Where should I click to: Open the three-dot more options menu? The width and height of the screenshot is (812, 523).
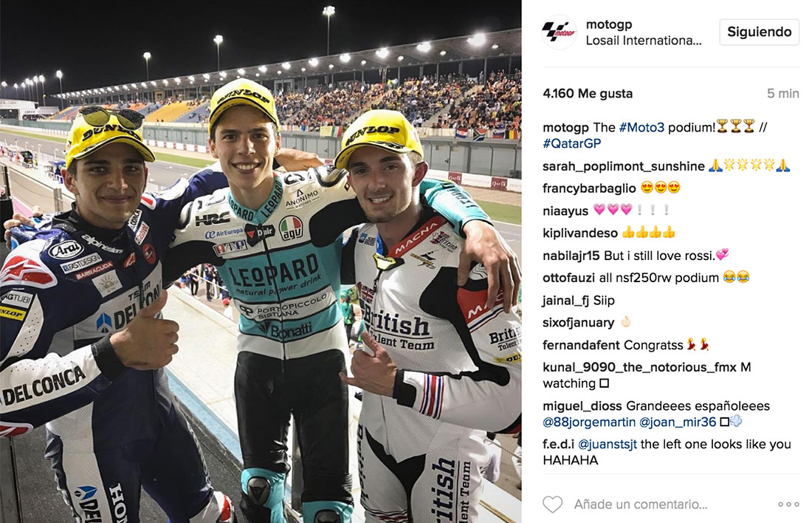[x=788, y=505]
